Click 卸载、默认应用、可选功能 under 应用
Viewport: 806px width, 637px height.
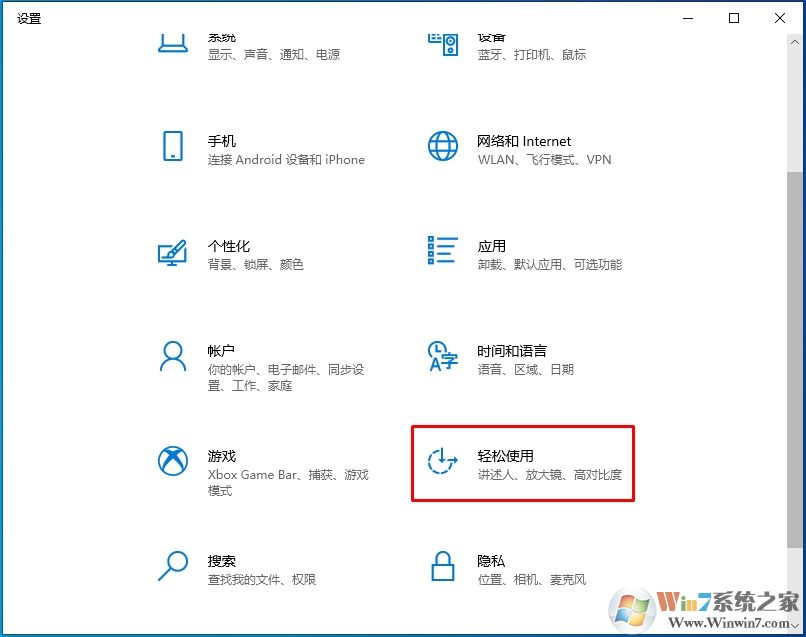pyautogui.click(x=551, y=264)
